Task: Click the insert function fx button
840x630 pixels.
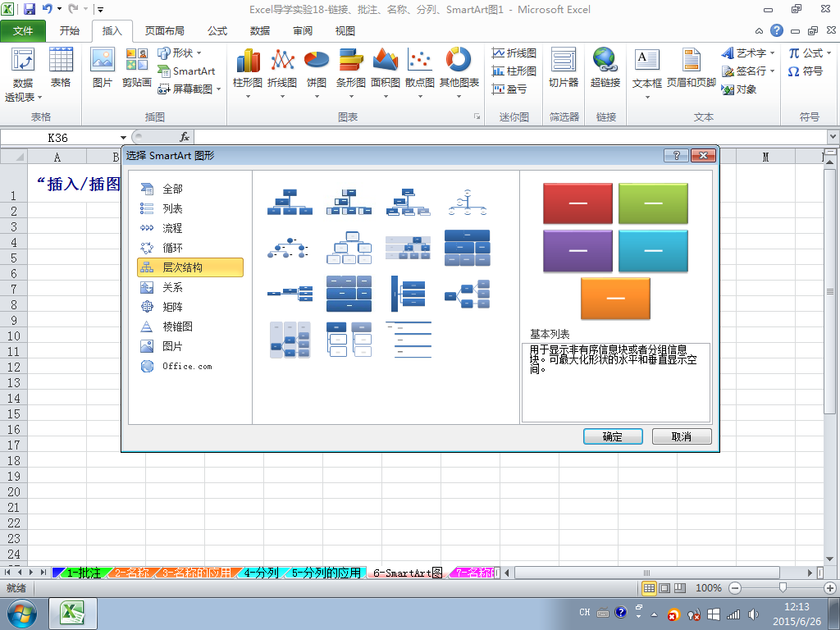Action: 185,137
